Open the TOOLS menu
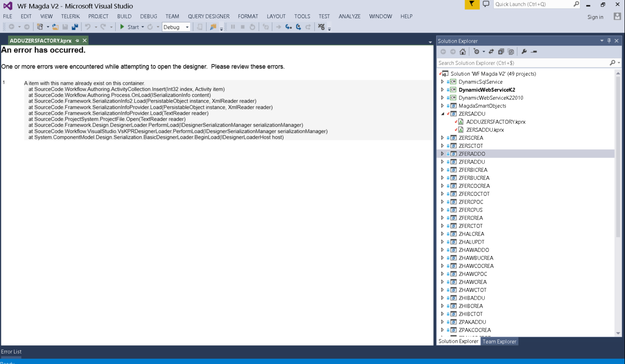Viewport: 625px width, 364px height. pos(302,16)
